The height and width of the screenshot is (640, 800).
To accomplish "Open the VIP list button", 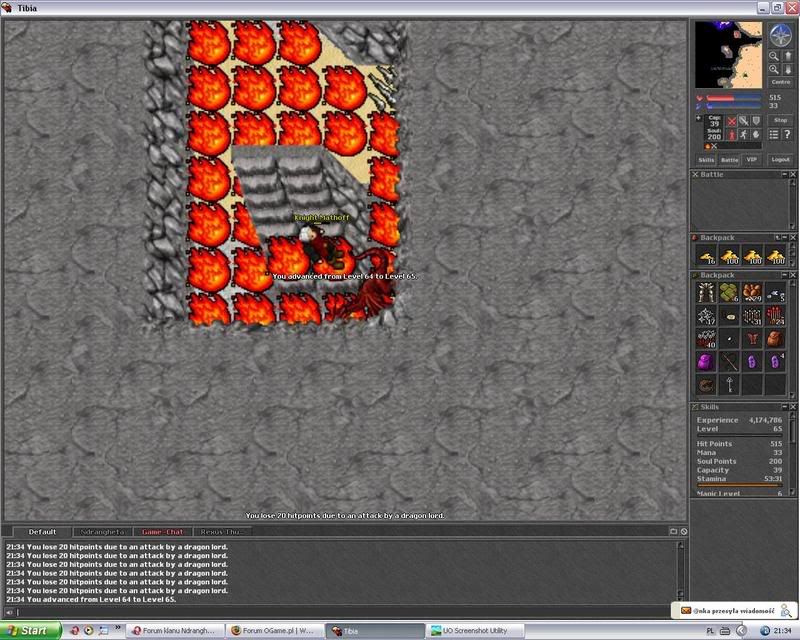I will pyautogui.click(x=752, y=160).
